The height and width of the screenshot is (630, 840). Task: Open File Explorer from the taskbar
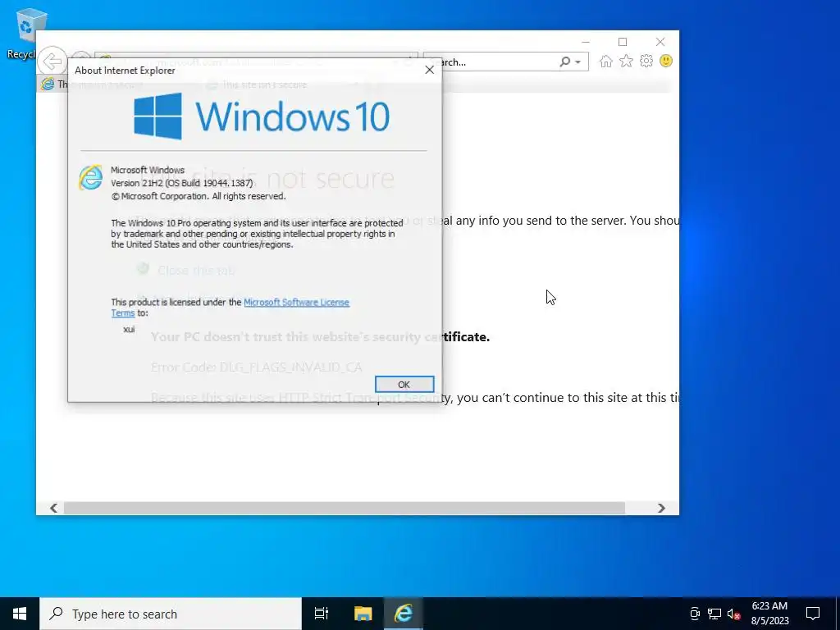363,614
